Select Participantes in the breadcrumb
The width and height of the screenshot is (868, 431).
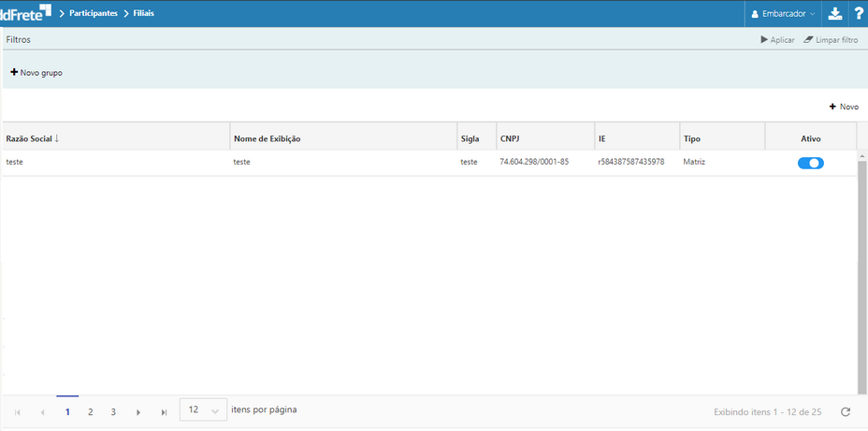(94, 14)
